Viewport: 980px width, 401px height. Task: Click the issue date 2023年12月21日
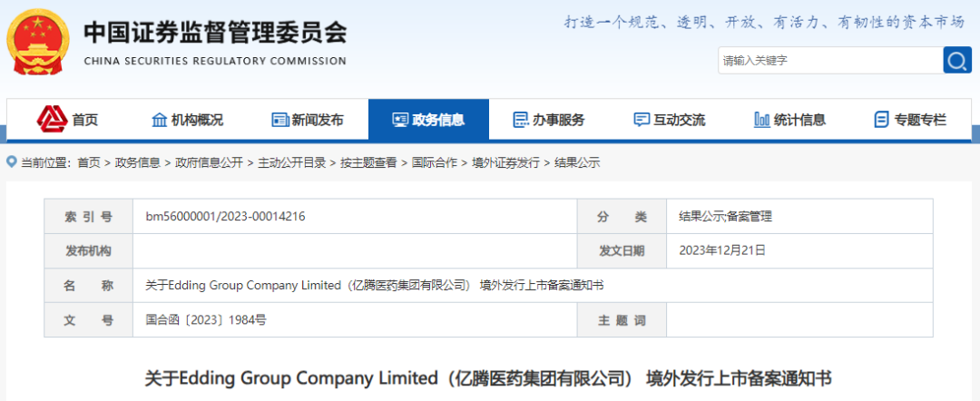722,251
